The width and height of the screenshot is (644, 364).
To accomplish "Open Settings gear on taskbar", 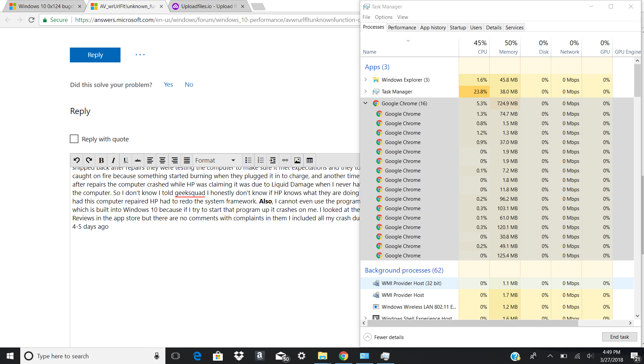I will tap(301, 356).
